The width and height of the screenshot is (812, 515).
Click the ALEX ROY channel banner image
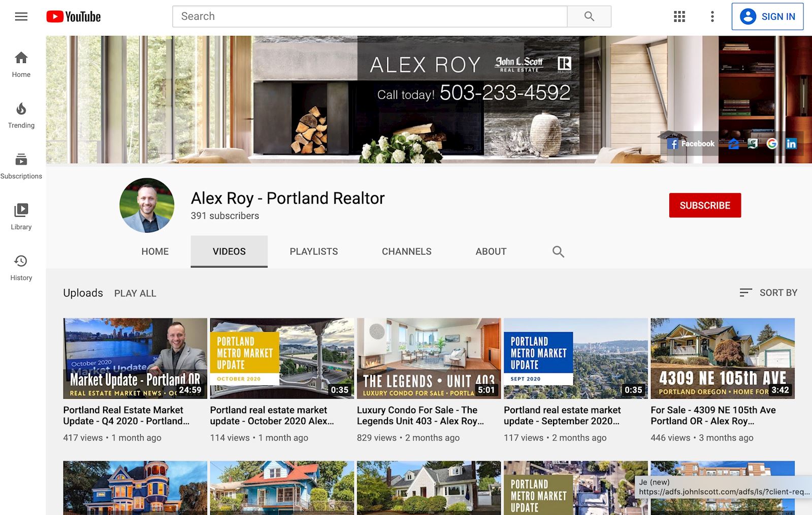[429, 100]
